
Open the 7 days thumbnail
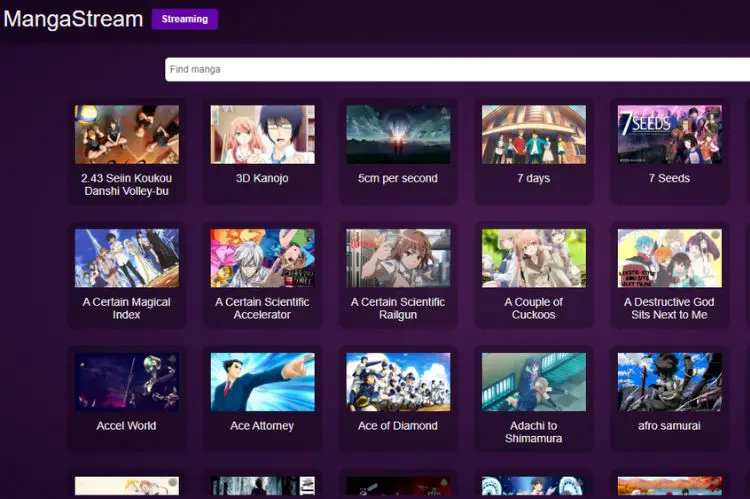pos(534,134)
